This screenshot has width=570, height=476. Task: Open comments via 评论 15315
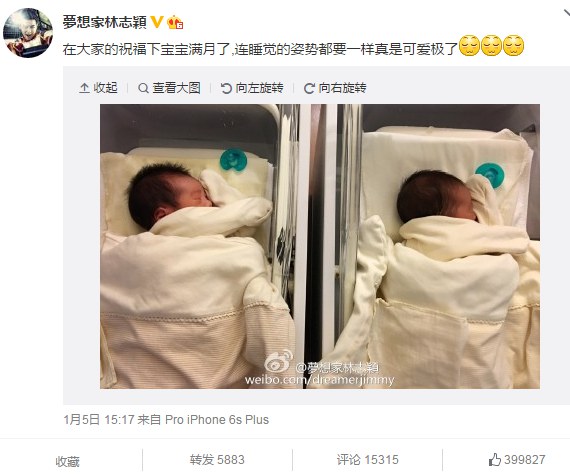click(368, 460)
